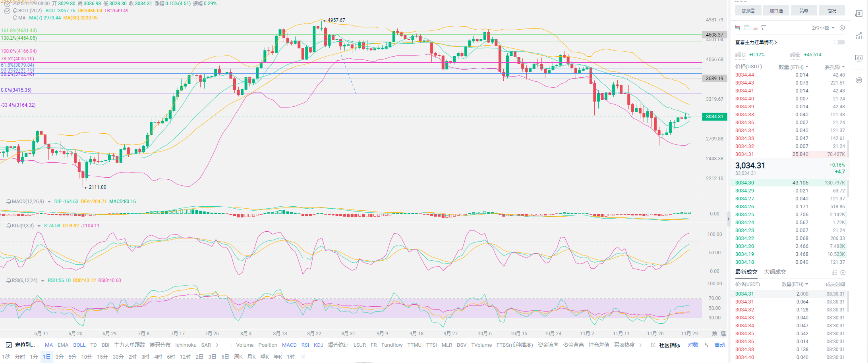The width and height of the screenshot is (868, 363).
Task: Expand MACD(12,26,9) indicator dropdown arrow
Action: tap(49, 202)
